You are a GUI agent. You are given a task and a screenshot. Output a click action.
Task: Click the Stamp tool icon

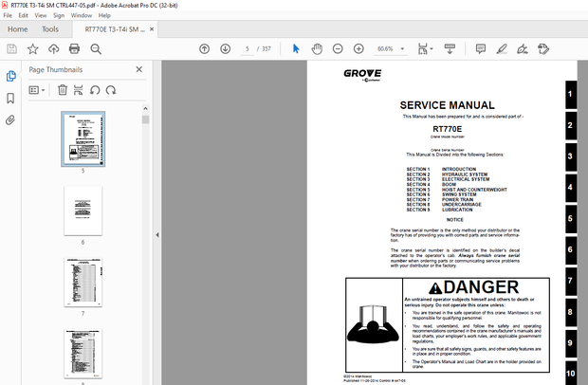pyautogui.click(x=543, y=48)
